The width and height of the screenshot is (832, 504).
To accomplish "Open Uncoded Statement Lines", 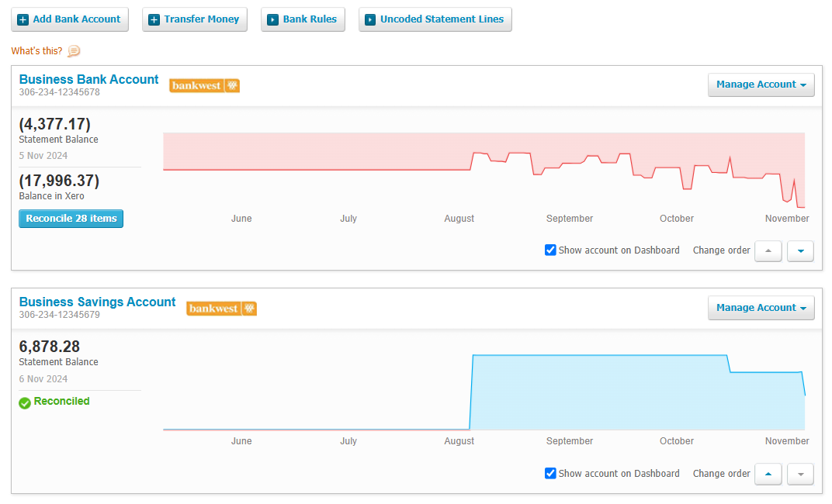I will click(435, 19).
